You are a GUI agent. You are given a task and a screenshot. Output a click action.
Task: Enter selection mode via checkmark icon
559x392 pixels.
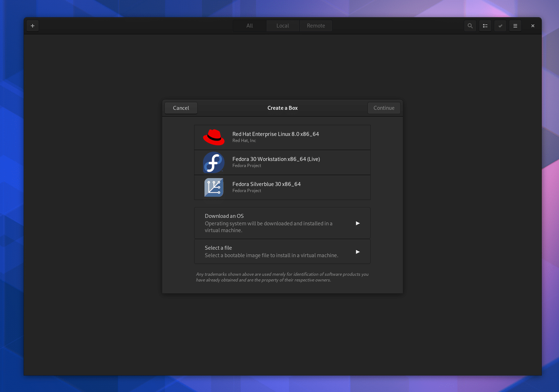(500, 26)
